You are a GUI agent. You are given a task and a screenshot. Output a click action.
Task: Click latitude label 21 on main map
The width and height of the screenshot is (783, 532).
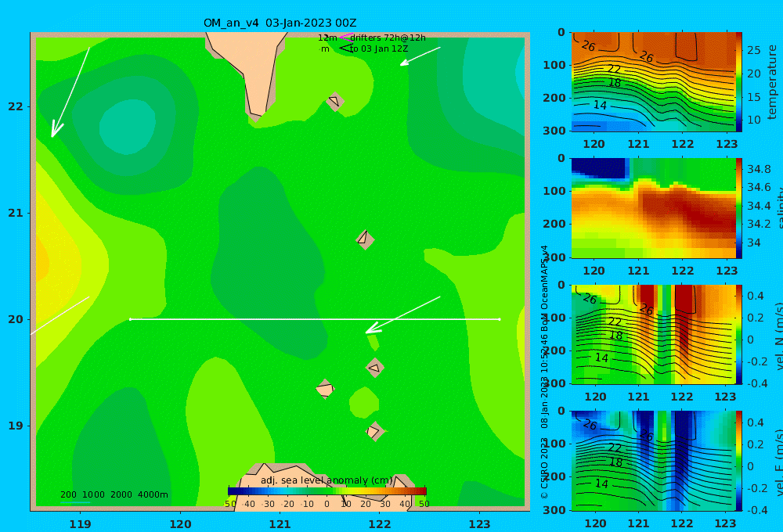point(16,213)
